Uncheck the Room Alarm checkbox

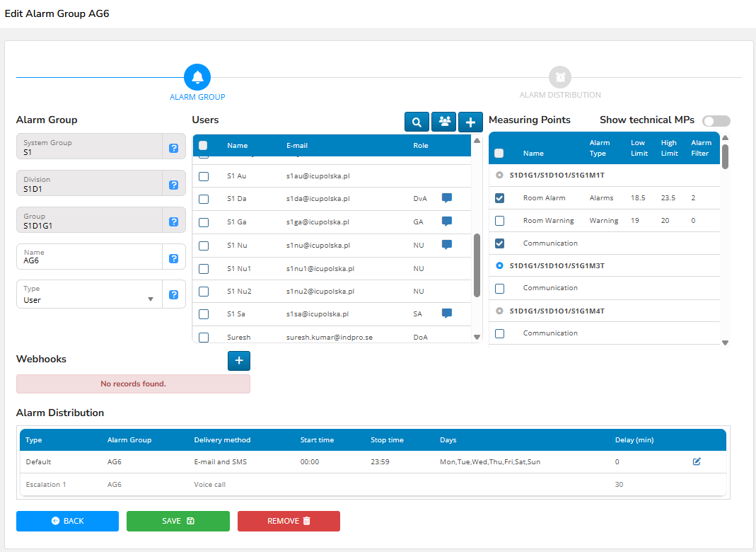click(500, 198)
